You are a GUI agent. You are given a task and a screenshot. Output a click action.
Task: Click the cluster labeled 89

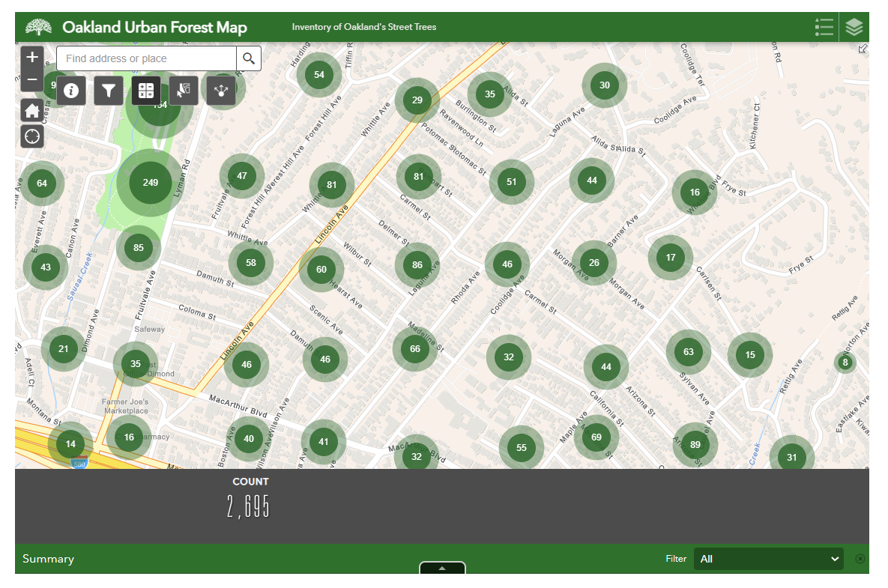[695, 445]
